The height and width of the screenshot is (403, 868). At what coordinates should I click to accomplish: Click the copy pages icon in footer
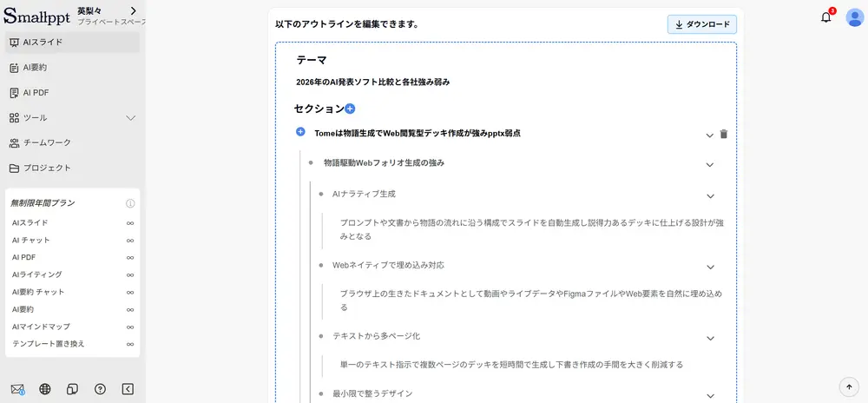click(x=73, y=389)
